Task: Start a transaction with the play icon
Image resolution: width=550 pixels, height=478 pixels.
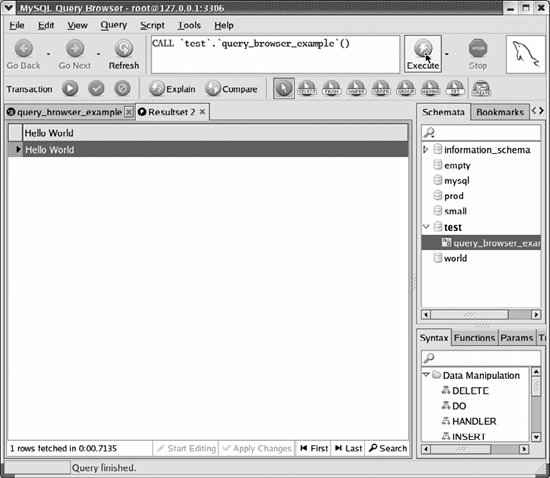Action: click(x=70, y=88)
